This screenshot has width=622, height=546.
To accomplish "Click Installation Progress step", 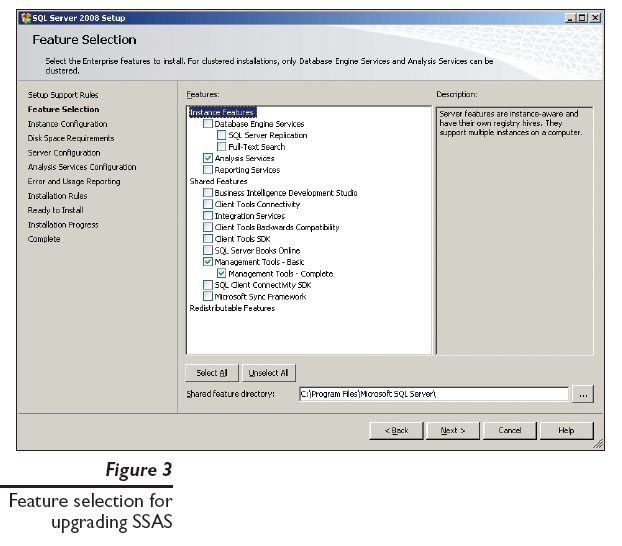I will [x=63, y=225].
